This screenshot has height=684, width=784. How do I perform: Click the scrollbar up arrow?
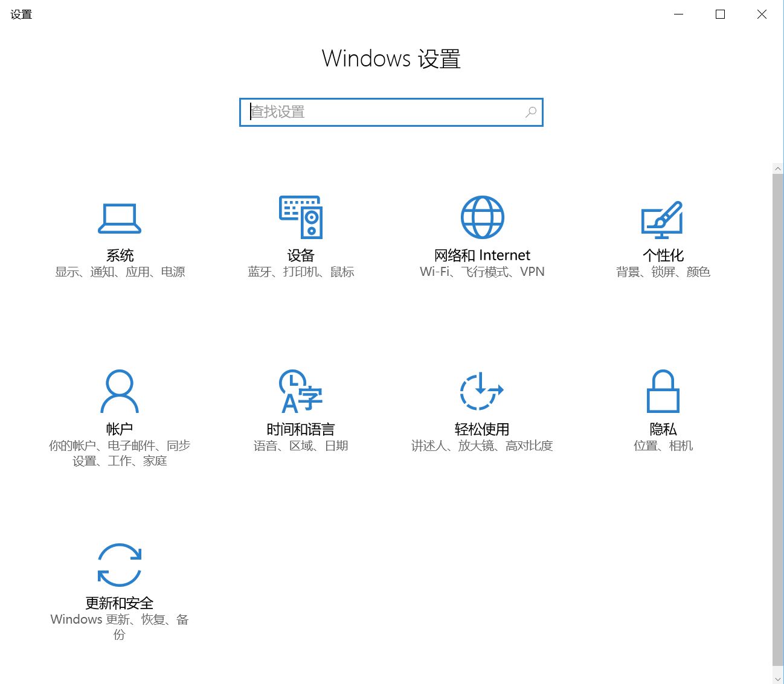pyautogui.click(x=778, y=169)
